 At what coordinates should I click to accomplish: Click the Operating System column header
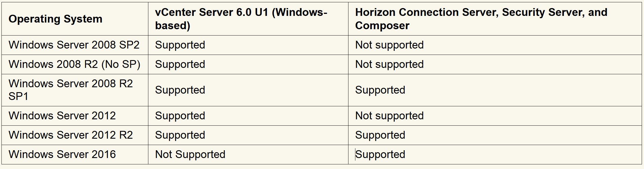pos(56,19)
